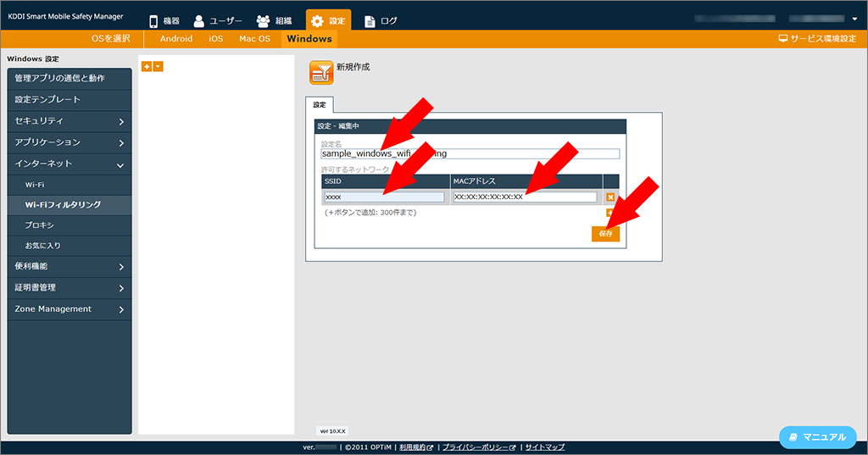Click the MACアドレス input field
Image resolution: width=868 pixels, height=455 pixels.
click(x=525, y=197)
